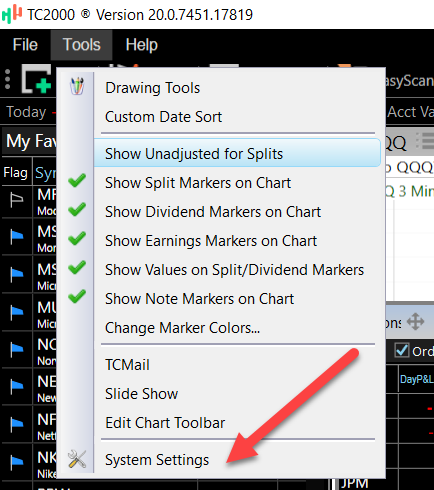
Task: Toggle the Ord checkbox in right panel
Action: pyautogui.click(x=402, y=350)
